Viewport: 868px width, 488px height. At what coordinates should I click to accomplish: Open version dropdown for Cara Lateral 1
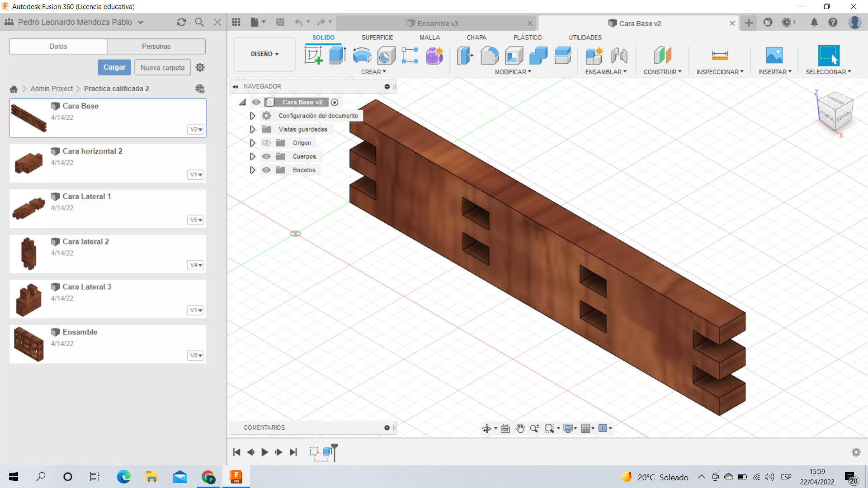[x=195, y=220]
